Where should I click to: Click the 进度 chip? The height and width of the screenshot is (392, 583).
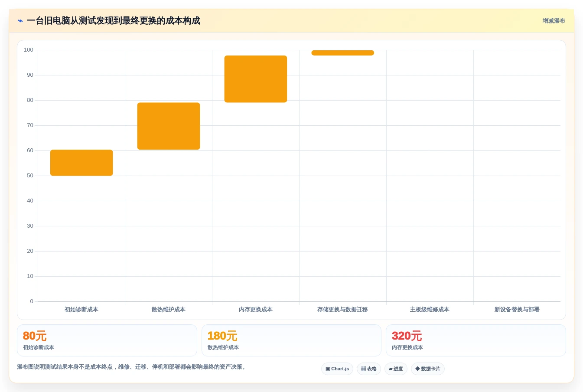(x=396, y=369)
